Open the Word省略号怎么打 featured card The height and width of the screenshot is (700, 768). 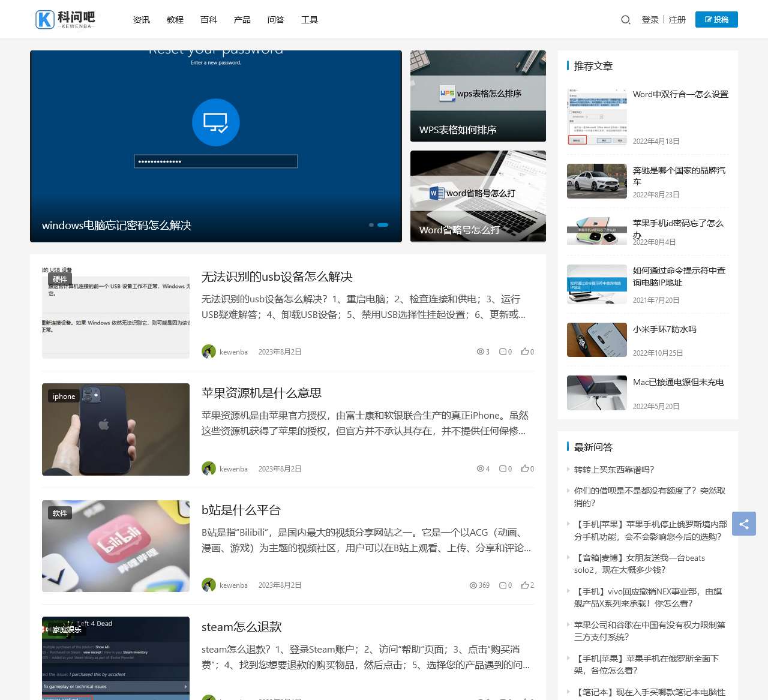478,196
